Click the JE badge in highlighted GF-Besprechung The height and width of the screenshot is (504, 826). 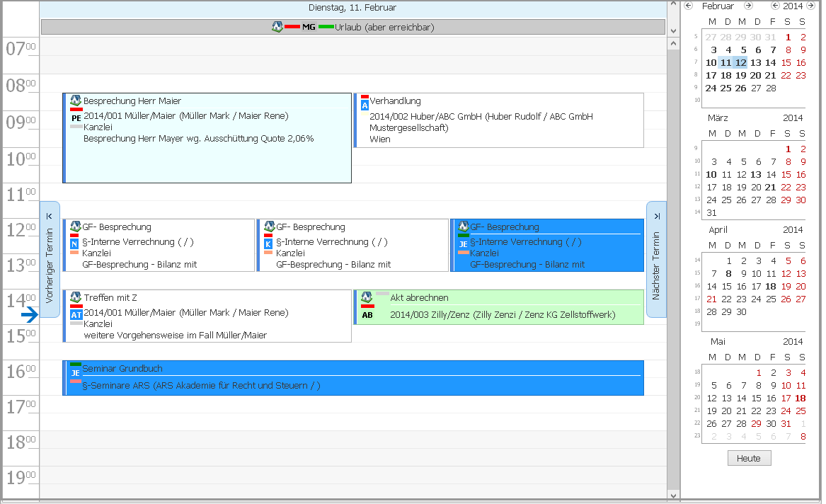(463, 244)
